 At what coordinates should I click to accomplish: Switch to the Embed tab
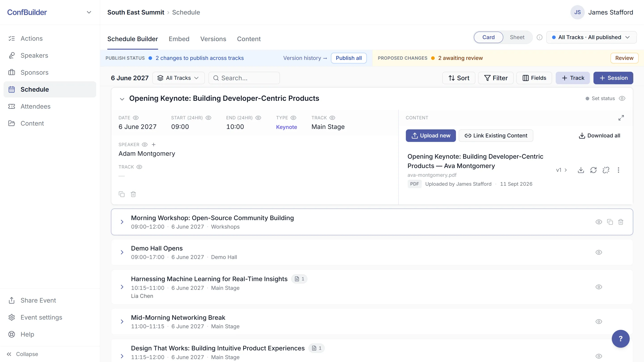pos(179,39)
